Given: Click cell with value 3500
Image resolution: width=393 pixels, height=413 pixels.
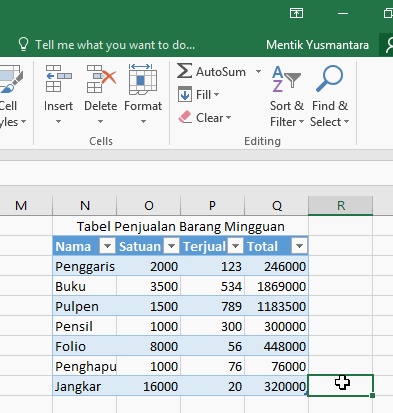Looking at the screenshot, I should pos(148,286).
